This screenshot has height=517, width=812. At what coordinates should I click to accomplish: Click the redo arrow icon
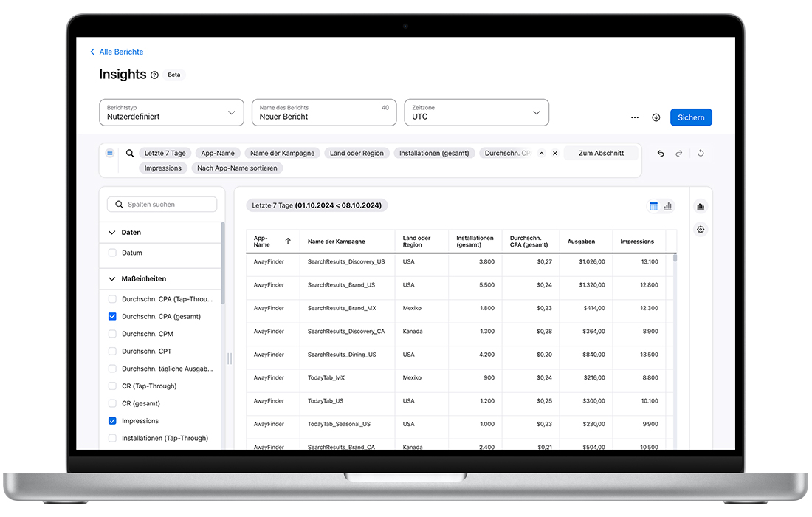[679, 154]
